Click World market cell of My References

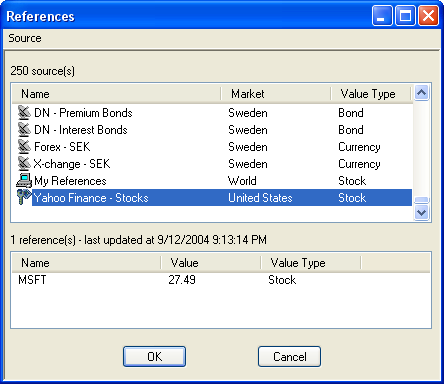(242, 181)
